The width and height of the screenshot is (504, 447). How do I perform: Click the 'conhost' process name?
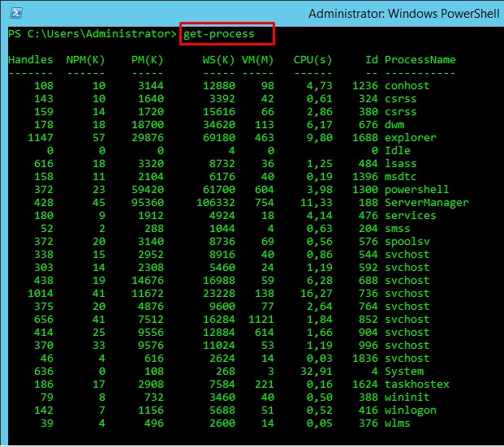pos(407,86)
